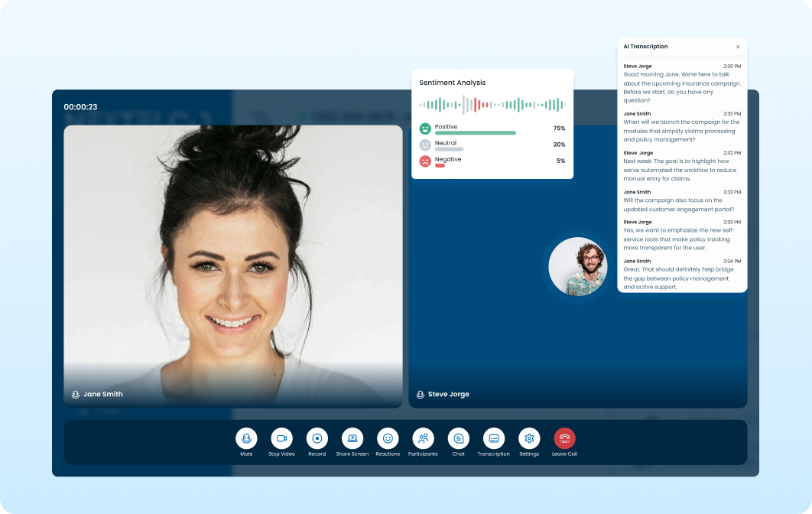
Task: Toggle the Transcription captions icon
Action: tap(494, 438)
